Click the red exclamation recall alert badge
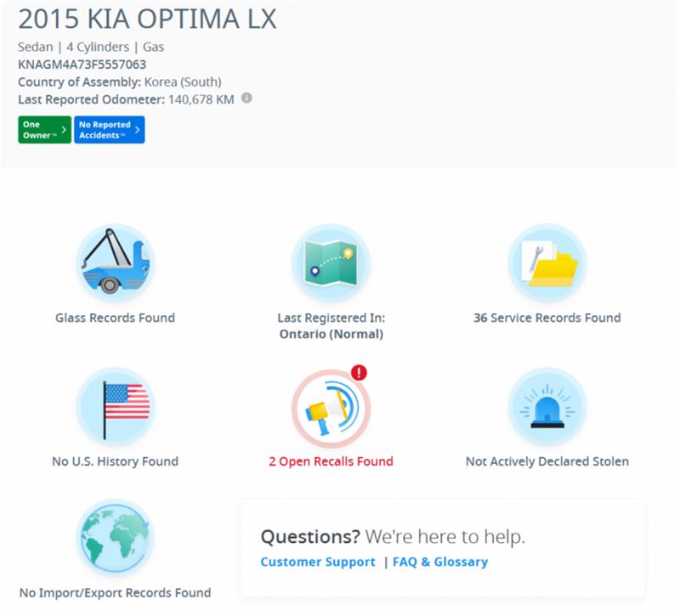680x616 pixels. coord(359,372)
